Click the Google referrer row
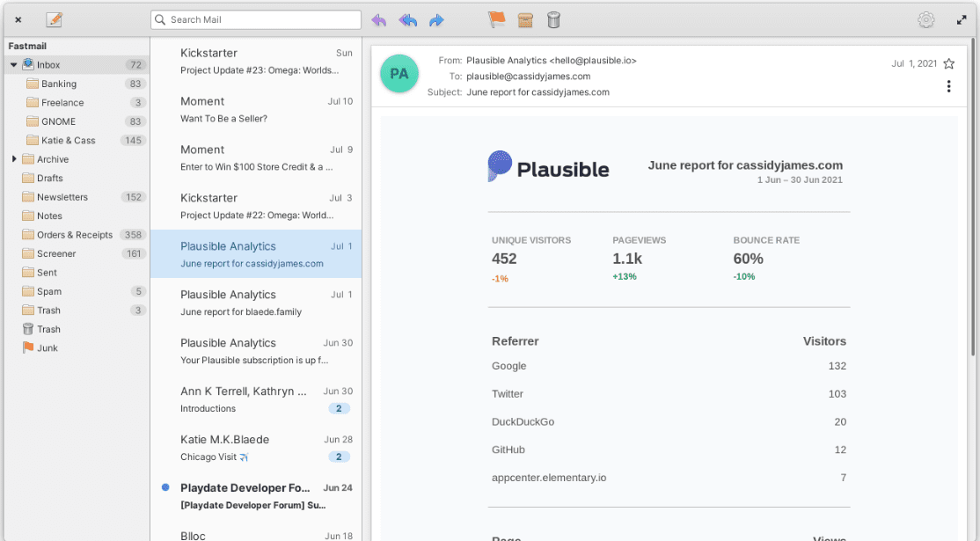This screenshot has width=980, height=541. [x=669, y=366]
